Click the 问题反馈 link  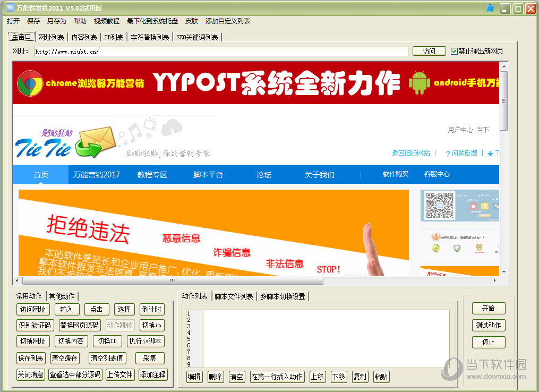coord(464,153)
